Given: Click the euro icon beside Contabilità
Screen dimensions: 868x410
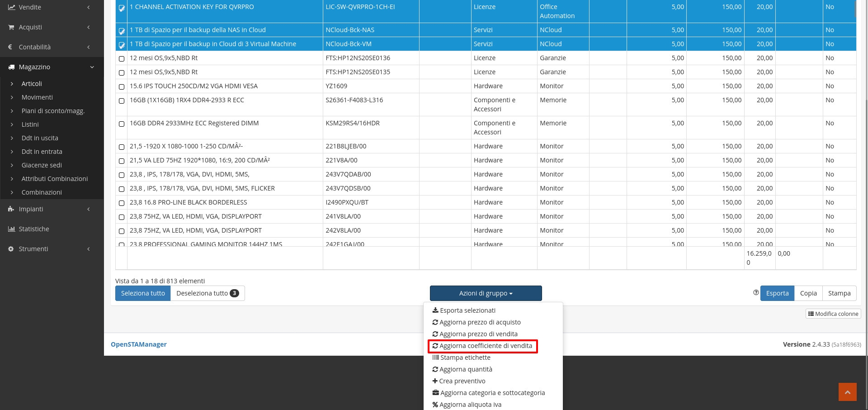Looking at the screenshot, I should click(11, 47).
